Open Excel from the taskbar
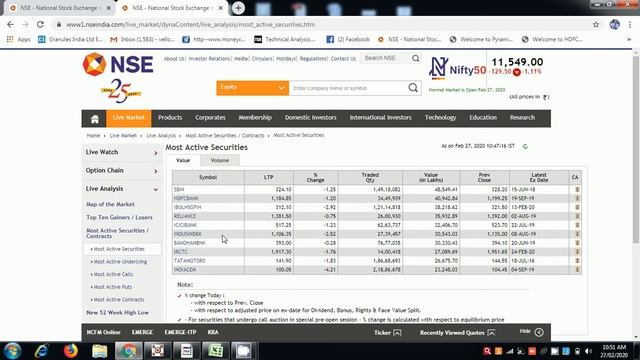 (215, 351)
